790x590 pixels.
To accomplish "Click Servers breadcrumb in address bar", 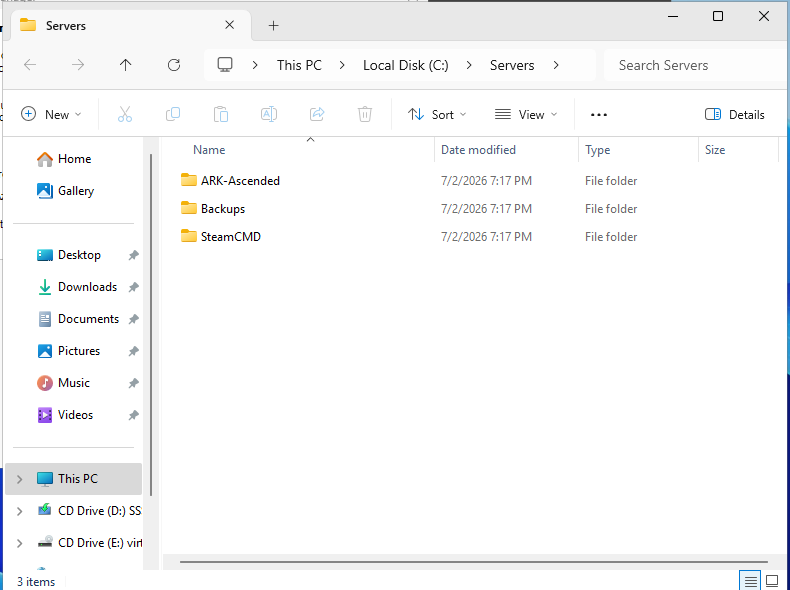I will (512, 65).
